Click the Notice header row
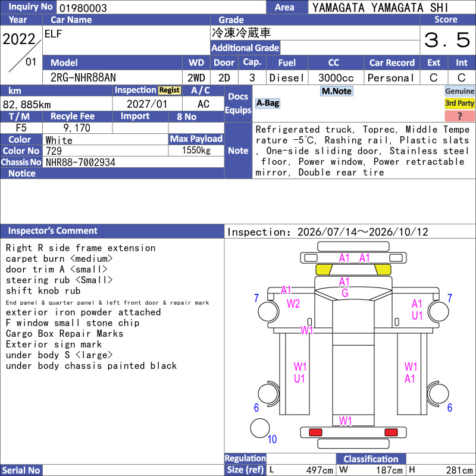Viewport: 476px width, 476px height. (x=112, y=173)
